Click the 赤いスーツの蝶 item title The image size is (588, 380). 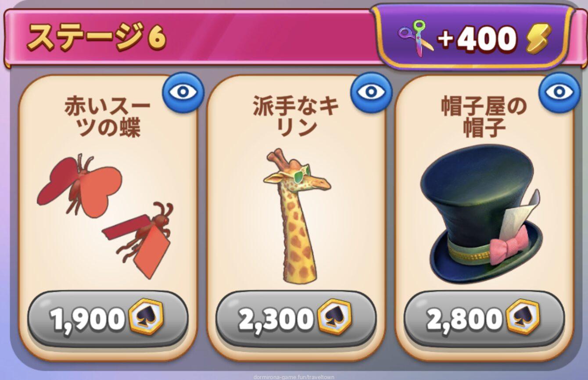pos(108,117)
